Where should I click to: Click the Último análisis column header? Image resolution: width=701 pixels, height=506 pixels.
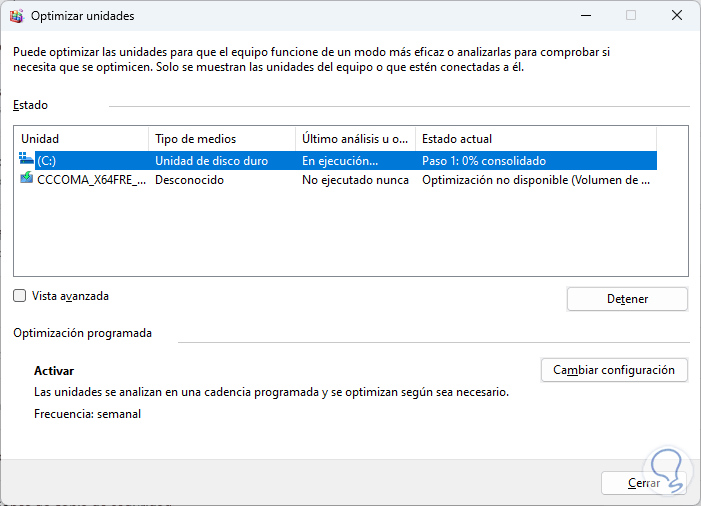tap(355, 139)
